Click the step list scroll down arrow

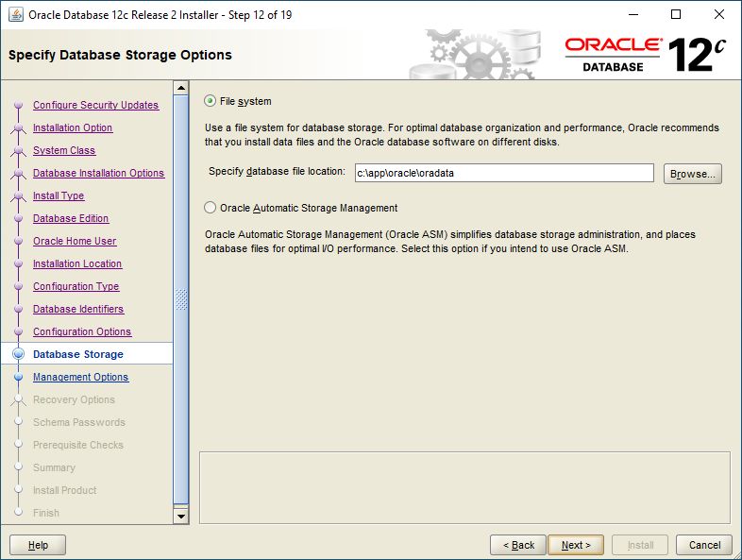[x=180, y=516]
